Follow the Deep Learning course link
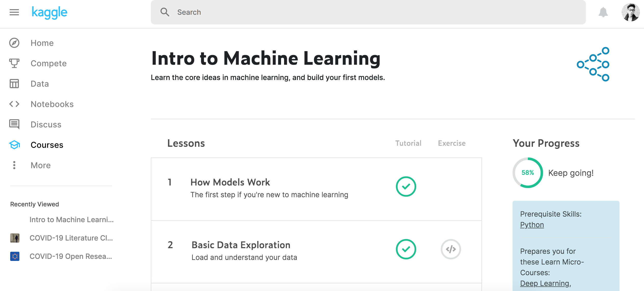Screen dimensions: 644x291 click(545, 283)
